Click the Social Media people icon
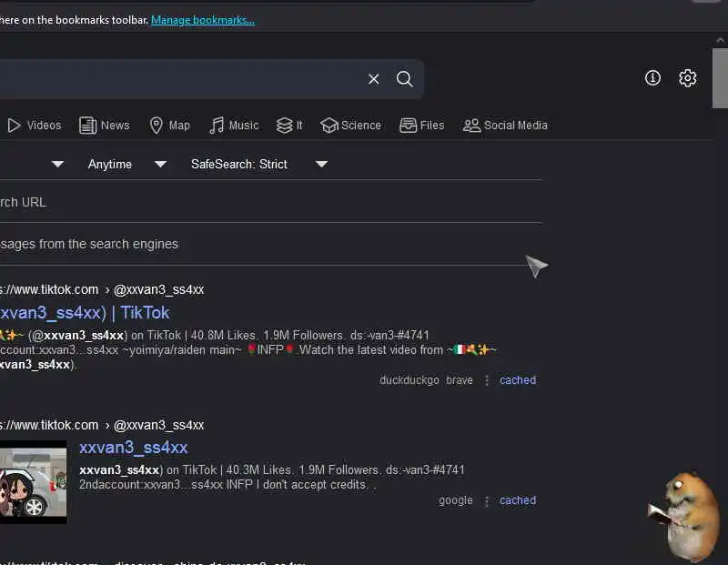Image resolution: width=728 pixels, height=565 pixels. (x=471, y=126)
